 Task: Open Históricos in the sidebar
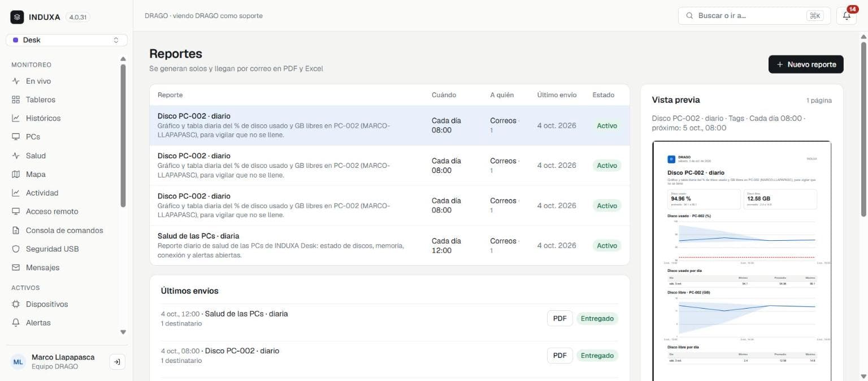click(62, 118)
